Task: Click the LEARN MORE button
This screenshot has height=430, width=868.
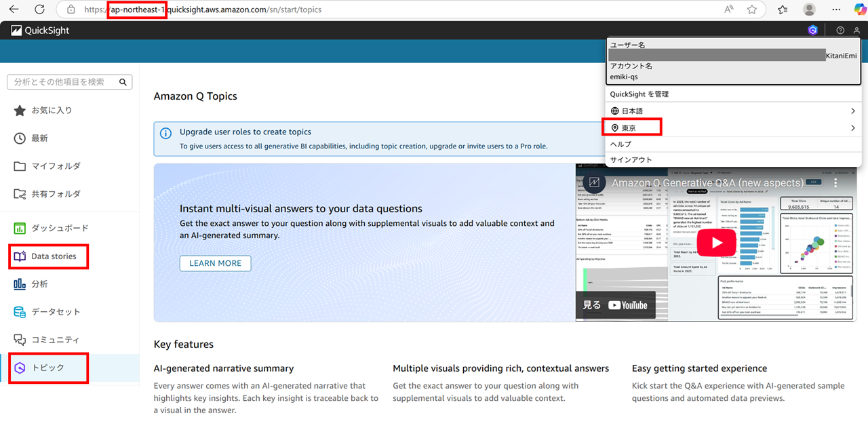Action: (x=215, y=263)
